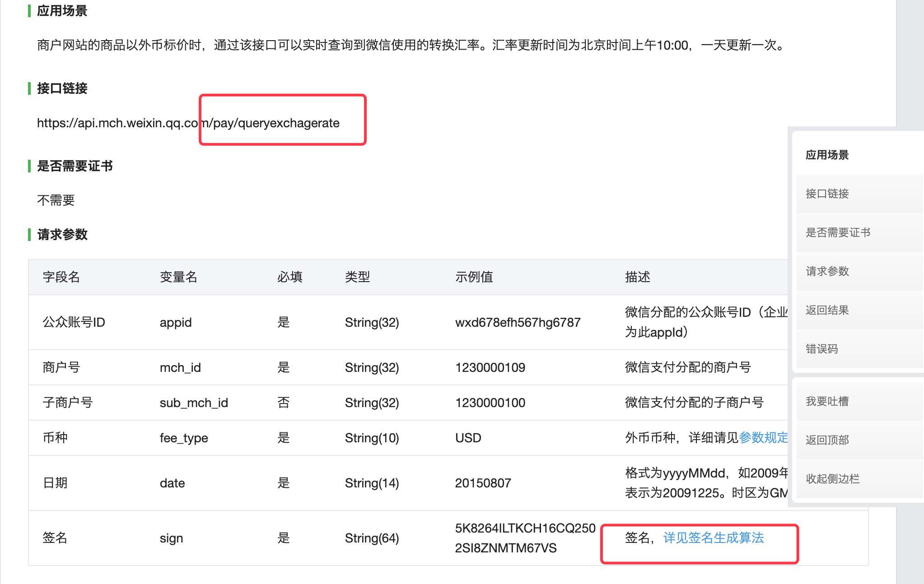
Task: Select the sign sample value text
Action: tap(525, 538)
